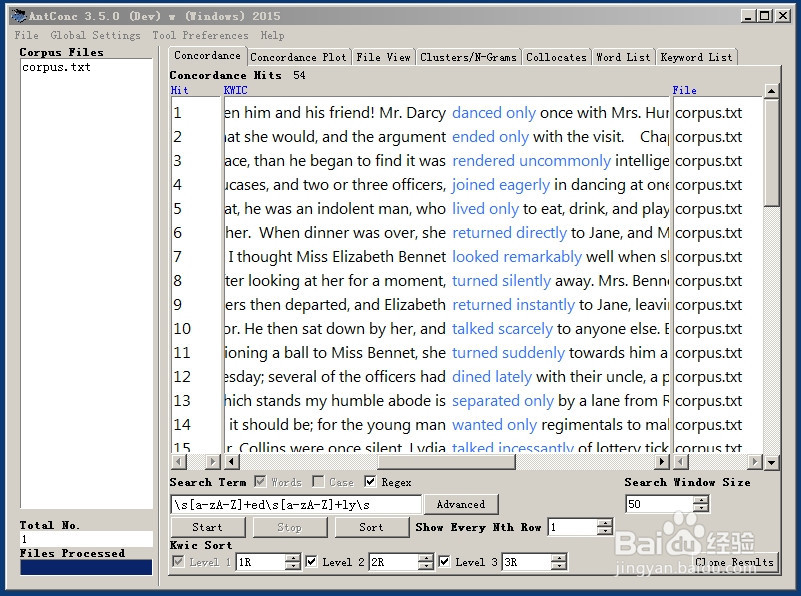Click the Clone Results button
This screenshot has height=596, width=801.
click(734, 562)
